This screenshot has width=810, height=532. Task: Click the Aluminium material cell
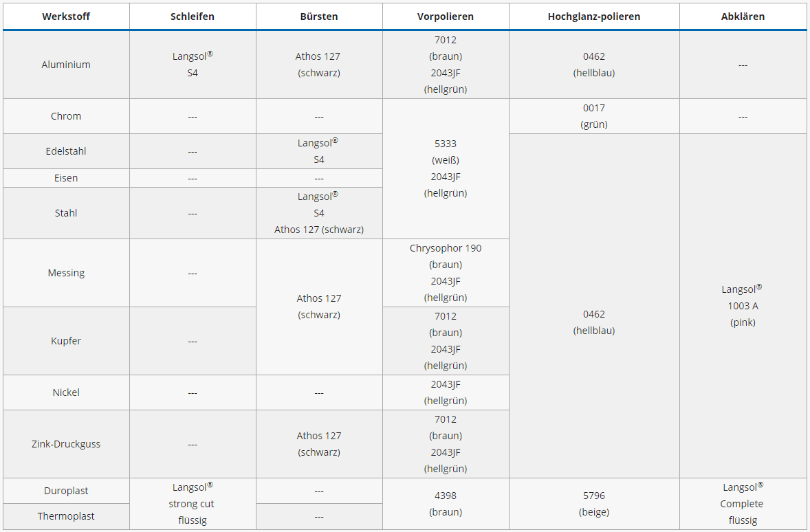(x=66, y=65)
